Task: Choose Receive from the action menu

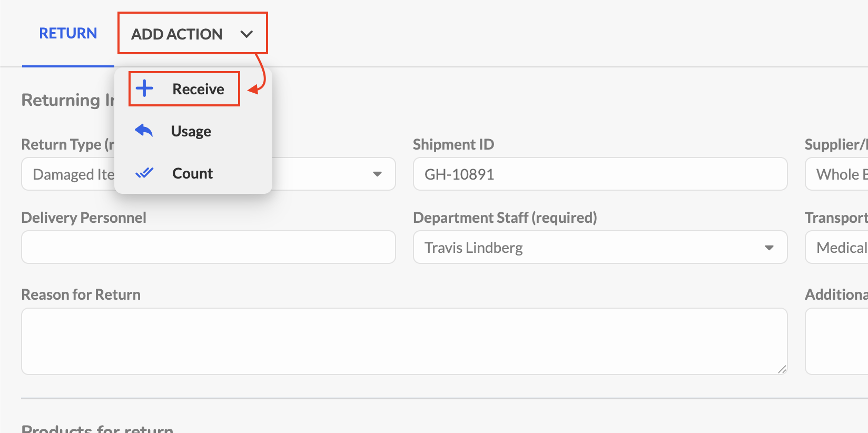Action: (184, 89)
